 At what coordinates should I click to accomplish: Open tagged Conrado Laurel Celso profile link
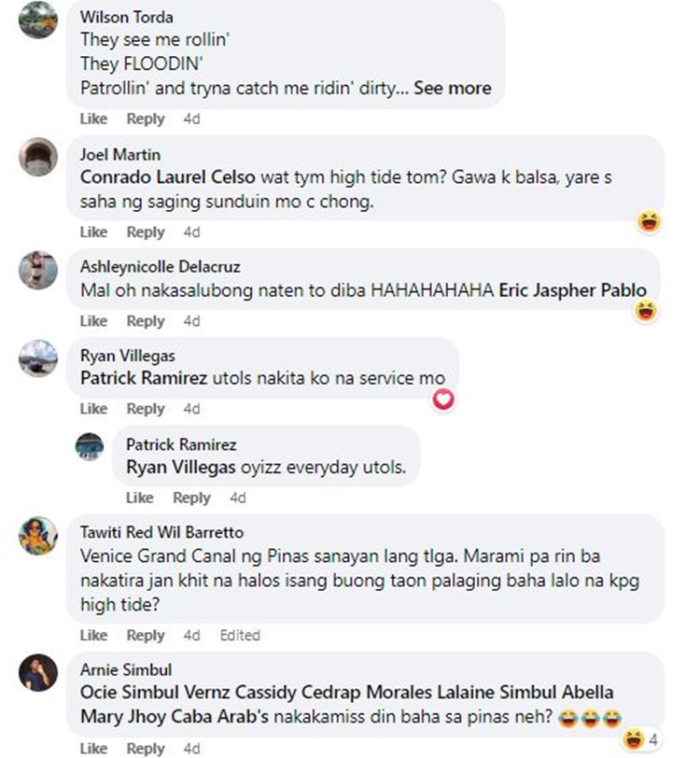click(168, 177)
